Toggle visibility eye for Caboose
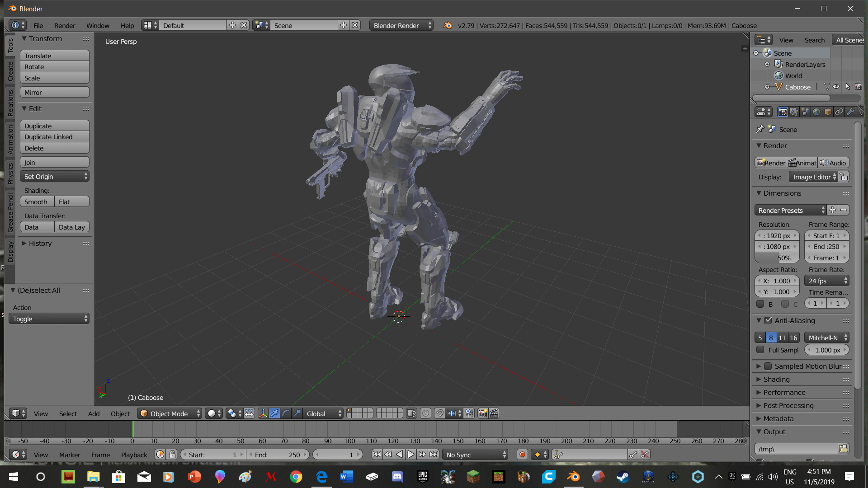Image resolution: width=868 pixels, height=488 pixels. click(x=836, y=87)
